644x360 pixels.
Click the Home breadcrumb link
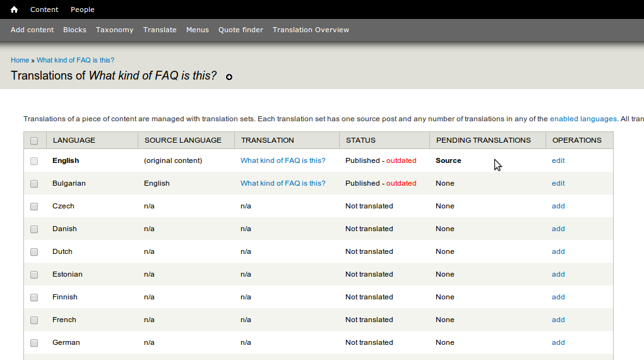click(x=20, y=60)
